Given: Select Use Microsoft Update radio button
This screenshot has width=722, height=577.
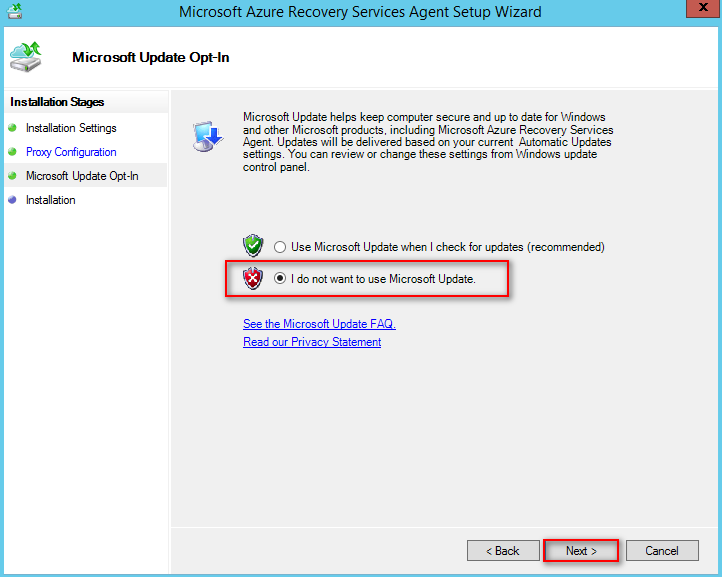Looking at the screenshot, I should [x=280, y=247].
